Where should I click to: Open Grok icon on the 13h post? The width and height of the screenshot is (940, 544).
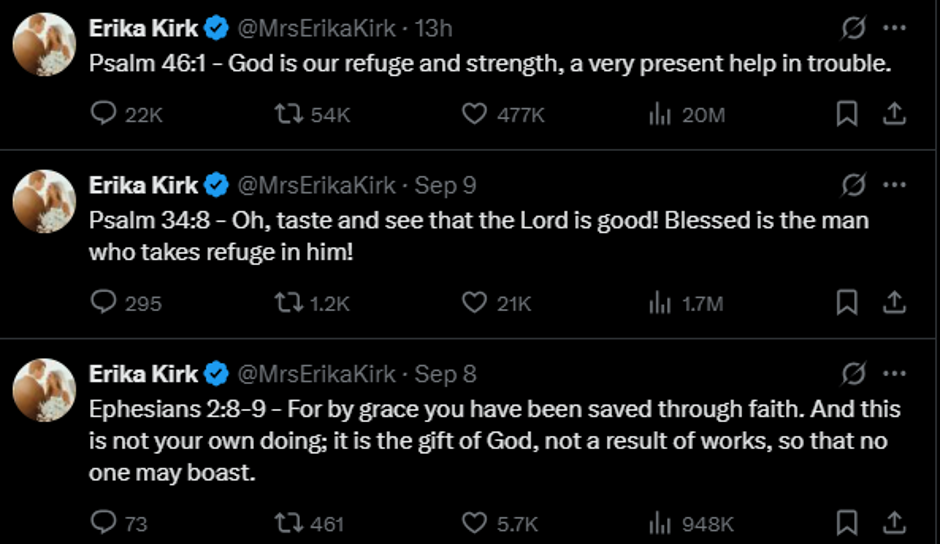tap(853, 27)
